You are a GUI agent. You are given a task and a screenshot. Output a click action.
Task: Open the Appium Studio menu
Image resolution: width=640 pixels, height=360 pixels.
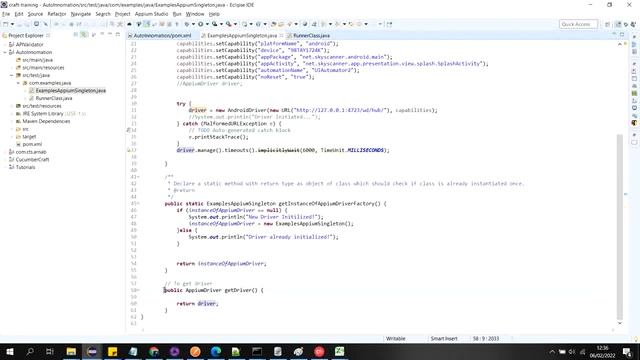pos(151,14)
